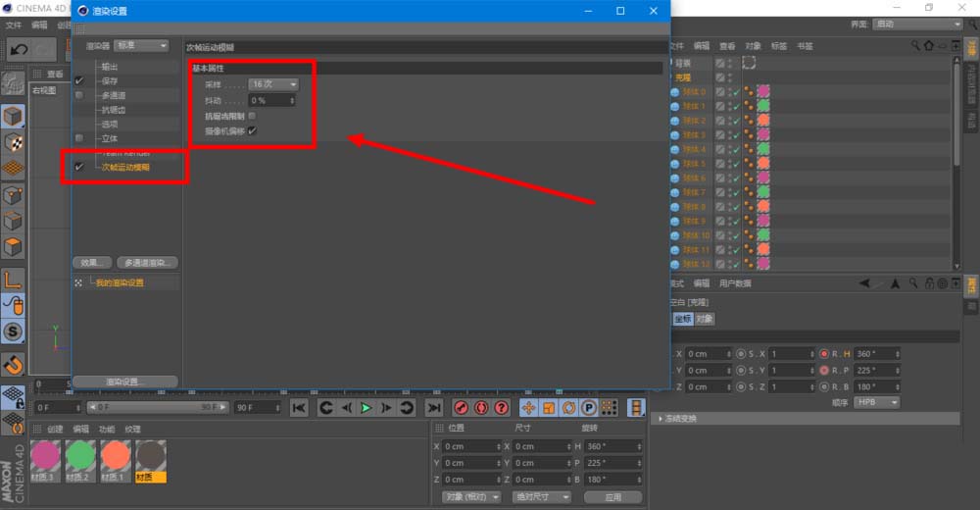Go to end of timeline

click(x=434, y=408)
